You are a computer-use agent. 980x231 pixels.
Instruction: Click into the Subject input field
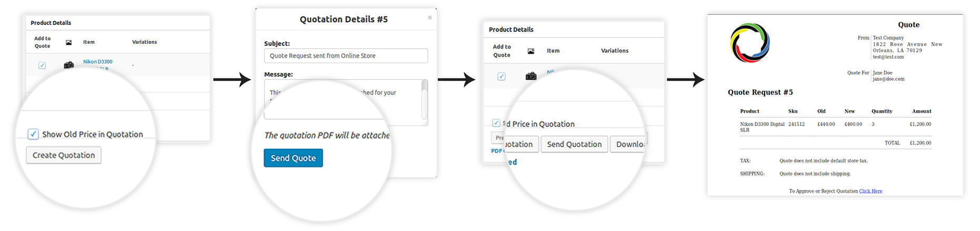pos(346,55)
